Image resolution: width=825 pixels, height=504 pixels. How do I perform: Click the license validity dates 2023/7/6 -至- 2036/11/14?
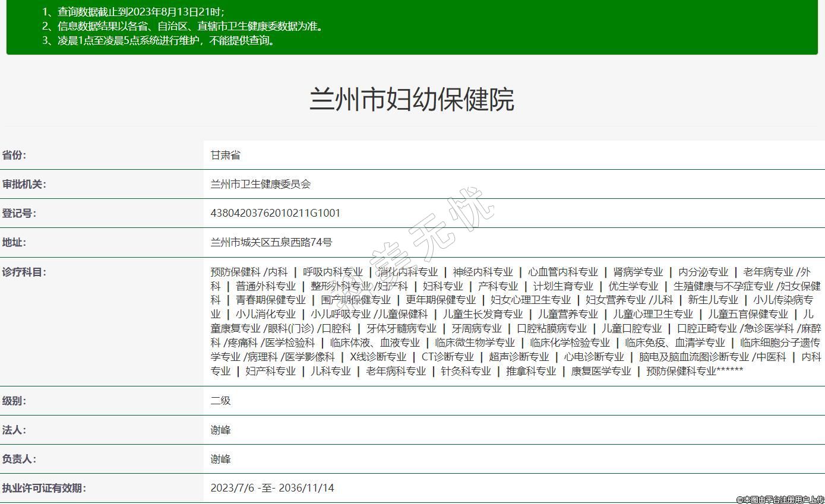[x=272, y=488]
